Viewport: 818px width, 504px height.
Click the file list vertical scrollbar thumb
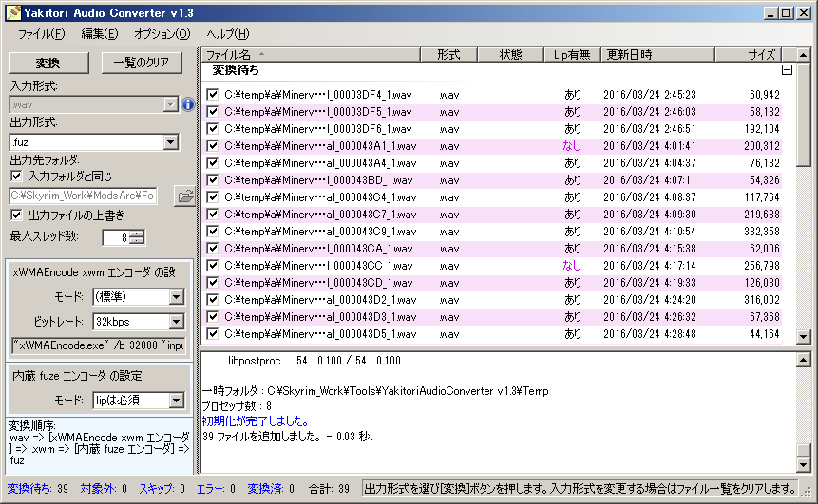click(x=804, y=114)
